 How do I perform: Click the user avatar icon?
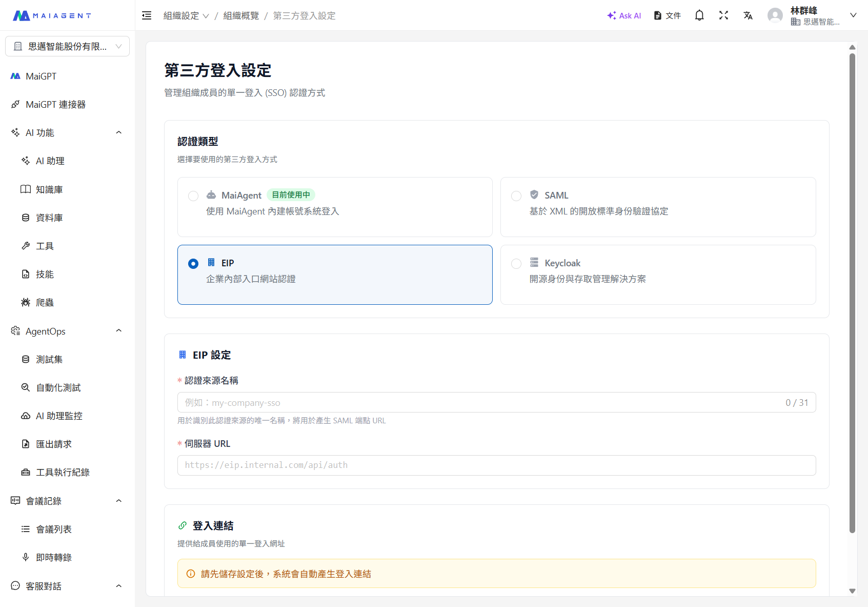tap(775, 15)
